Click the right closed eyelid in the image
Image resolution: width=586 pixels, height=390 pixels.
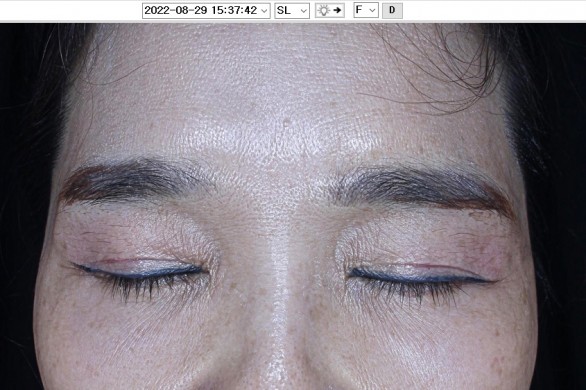(420, 273)
